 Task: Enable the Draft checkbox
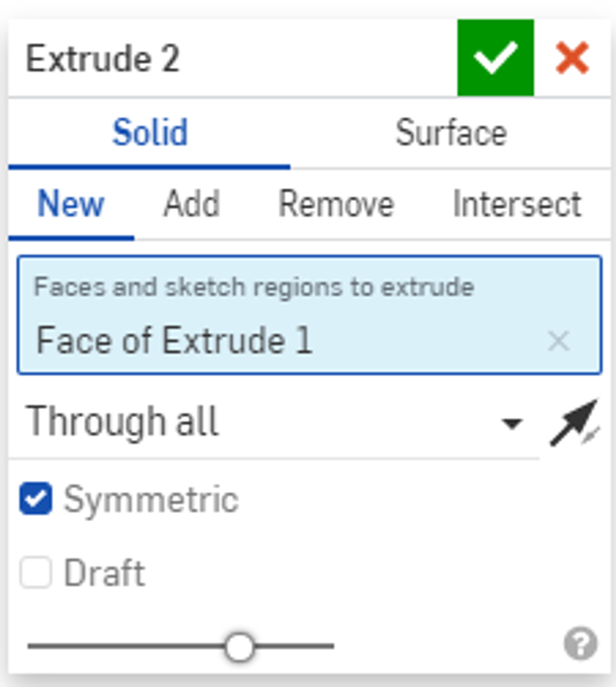pos(36,572)
